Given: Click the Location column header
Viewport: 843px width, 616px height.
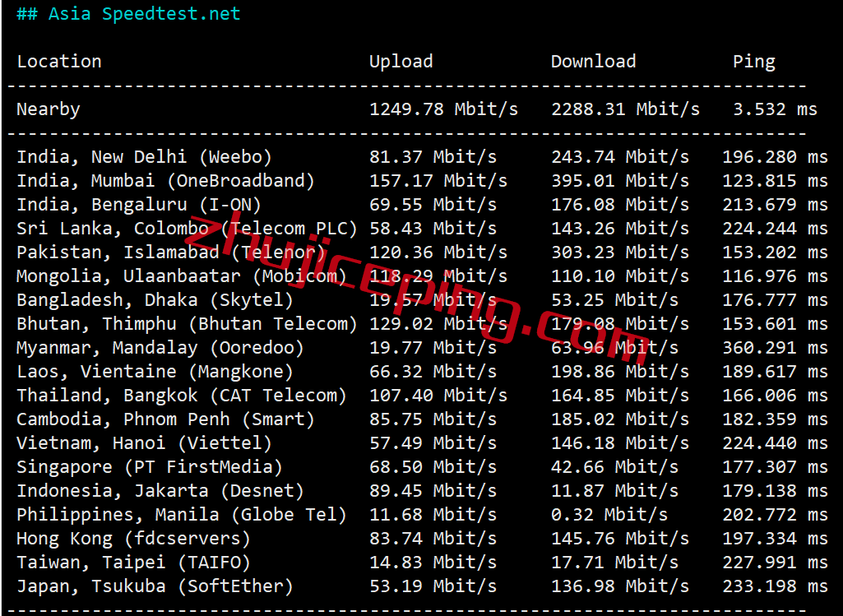Looking at the screenshot, I should 59,62.
